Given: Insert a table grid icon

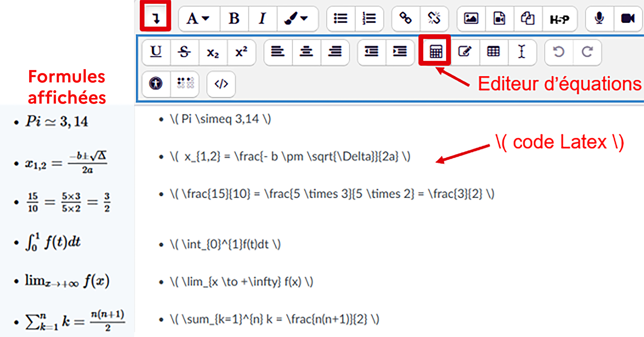Looking at the screenshot, I should (x=493, y=51).
